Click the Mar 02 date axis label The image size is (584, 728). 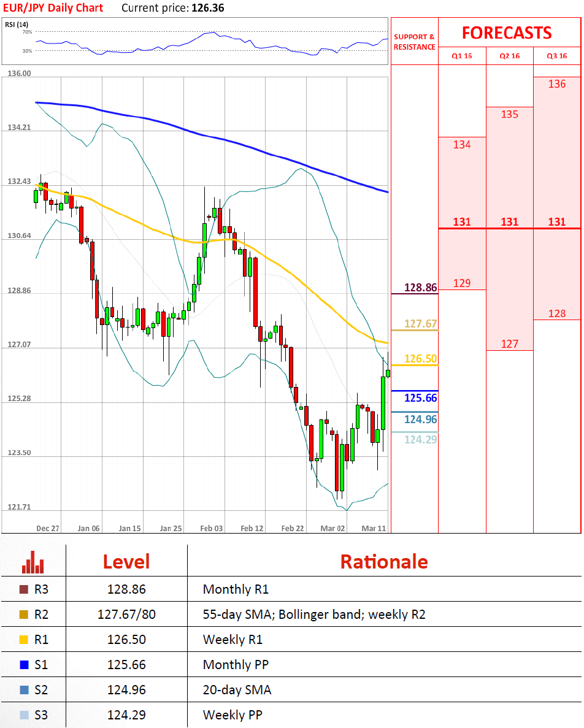click(333, 528)
